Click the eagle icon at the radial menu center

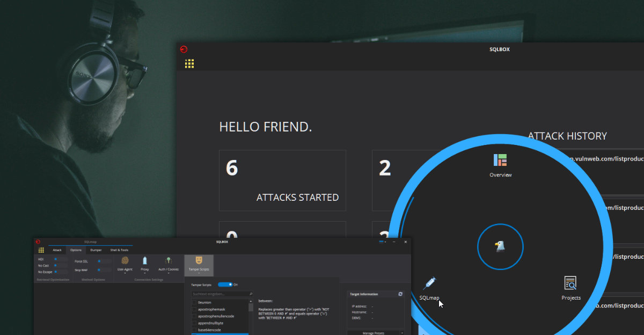click(500, 247)
